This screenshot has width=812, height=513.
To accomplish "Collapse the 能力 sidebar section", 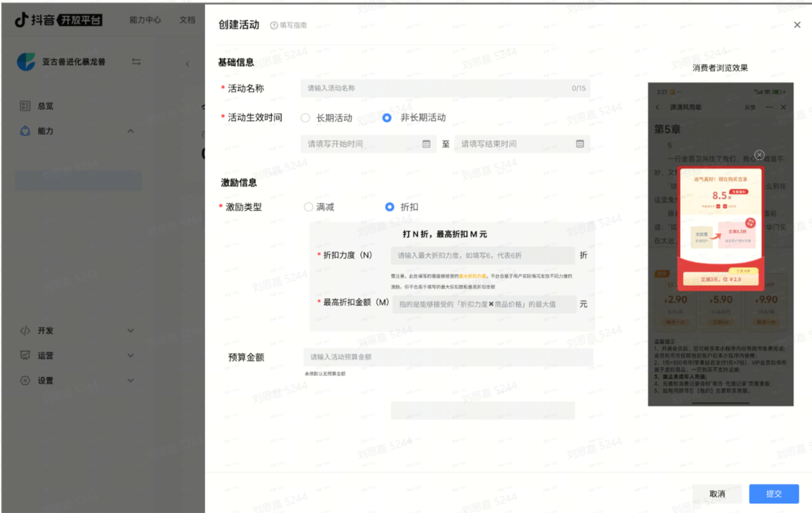I will (130, 131).
